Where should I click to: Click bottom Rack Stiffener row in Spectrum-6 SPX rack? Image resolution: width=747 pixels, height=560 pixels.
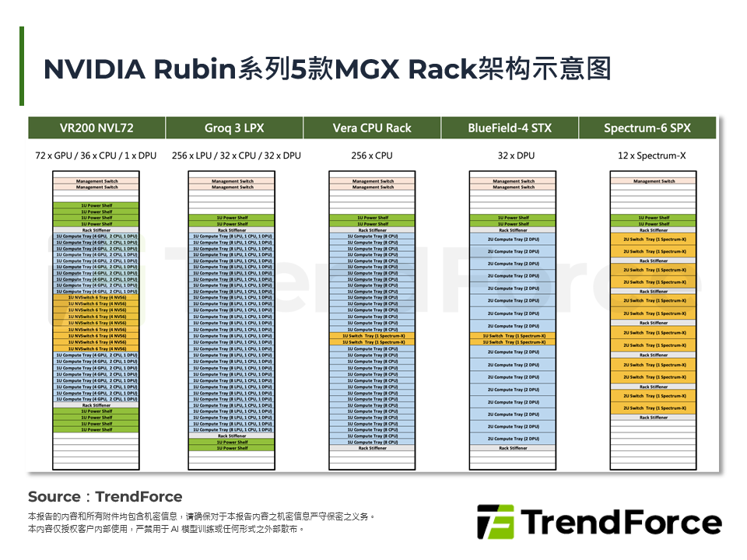654,418
